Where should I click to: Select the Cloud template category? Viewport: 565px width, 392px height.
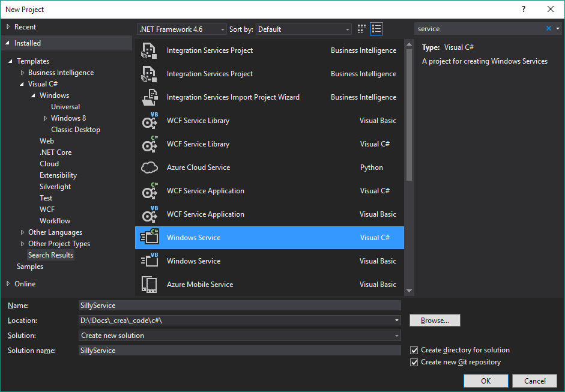[49, 164]
